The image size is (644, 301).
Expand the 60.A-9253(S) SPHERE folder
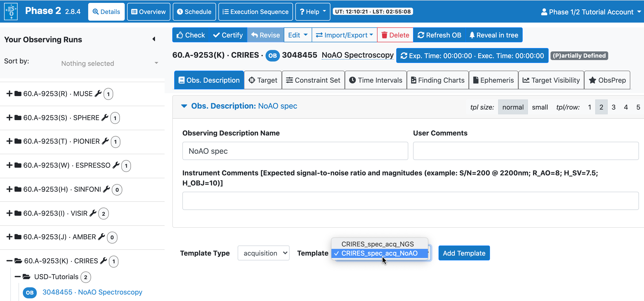coord(9,117)
